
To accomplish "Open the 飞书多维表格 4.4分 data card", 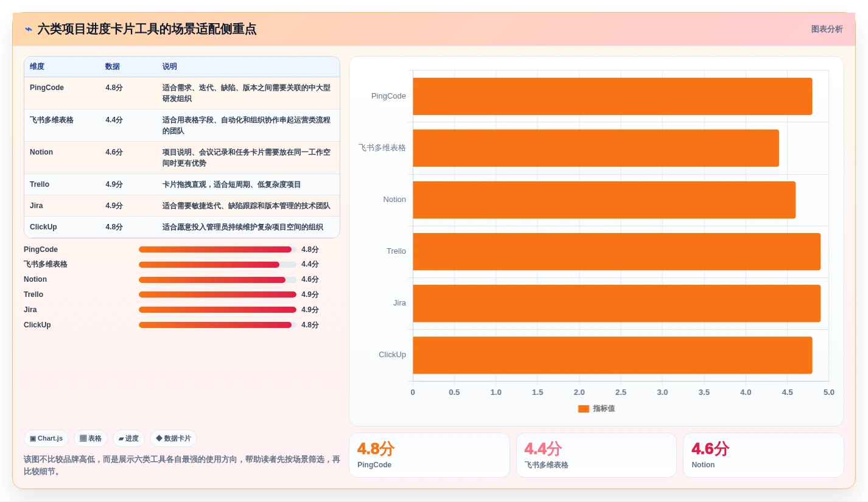I will tap(597, 455).
